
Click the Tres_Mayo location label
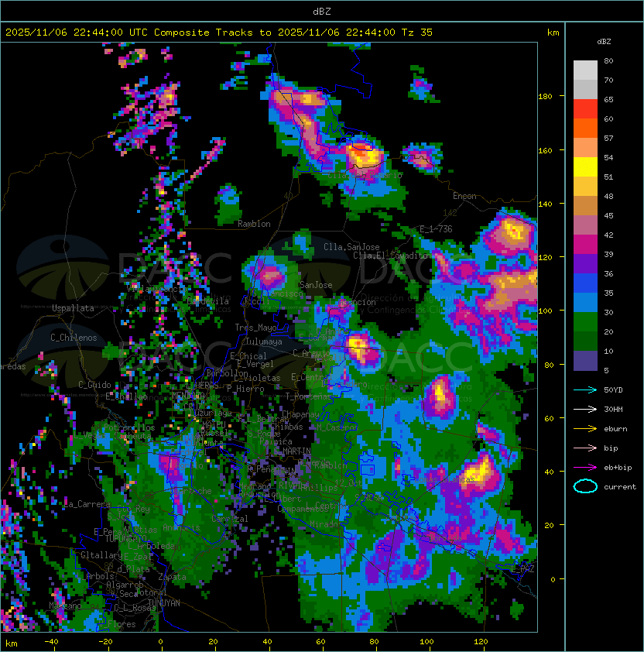coord(255,328)
